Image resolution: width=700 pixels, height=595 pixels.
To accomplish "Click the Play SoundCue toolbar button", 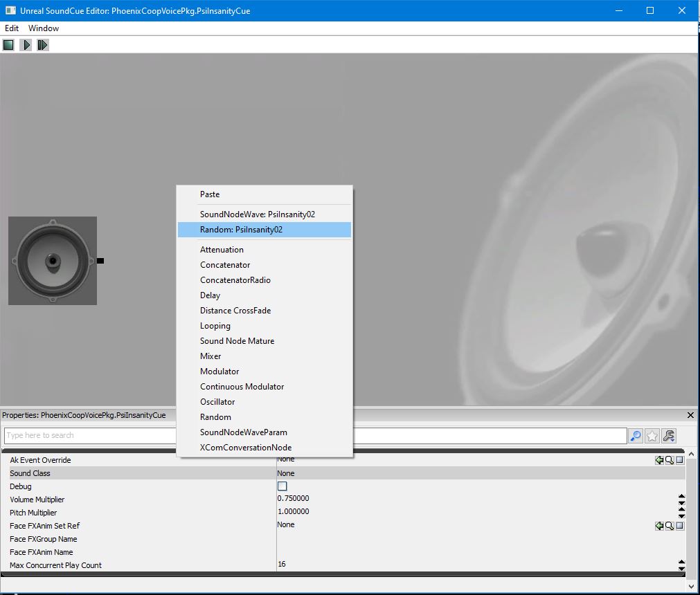I will (x=26, y=45).
